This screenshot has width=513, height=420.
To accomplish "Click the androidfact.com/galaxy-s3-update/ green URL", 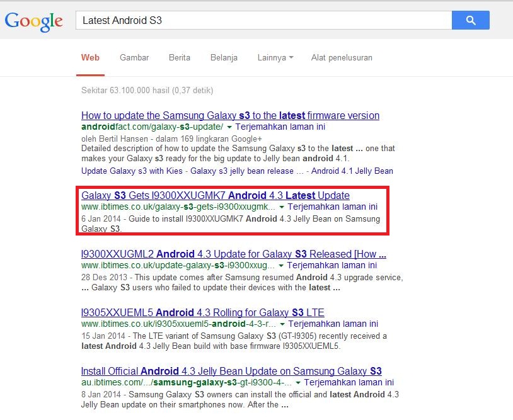I will 152,127.
